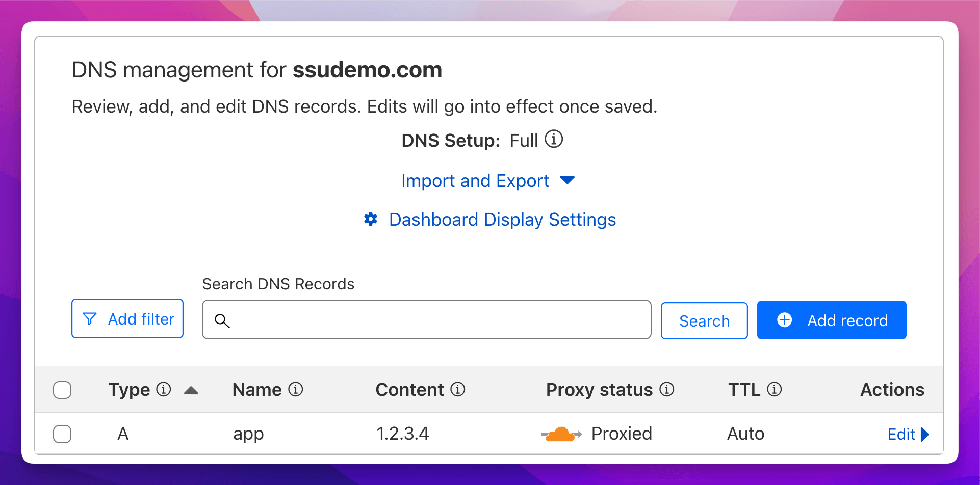This screenshot has width=980, height=485.
Task: Open the Dashboard Display Settings link
Action: point(503,219)
